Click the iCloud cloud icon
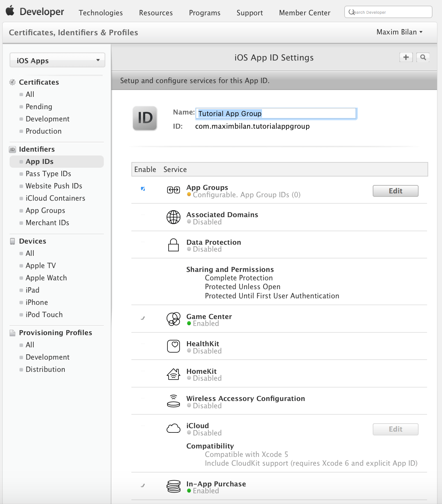This screenshot has height=504, width=442. click(x=173, y=428)
